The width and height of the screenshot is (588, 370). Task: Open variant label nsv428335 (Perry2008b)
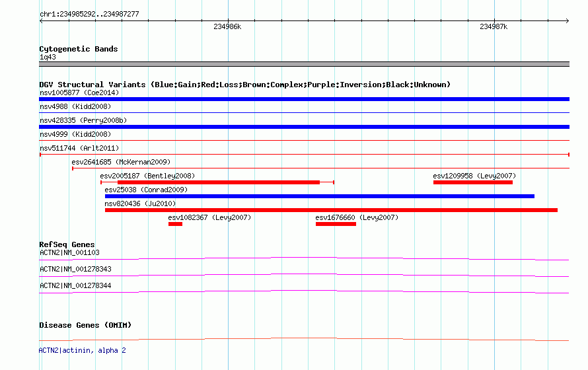point(83,120)
